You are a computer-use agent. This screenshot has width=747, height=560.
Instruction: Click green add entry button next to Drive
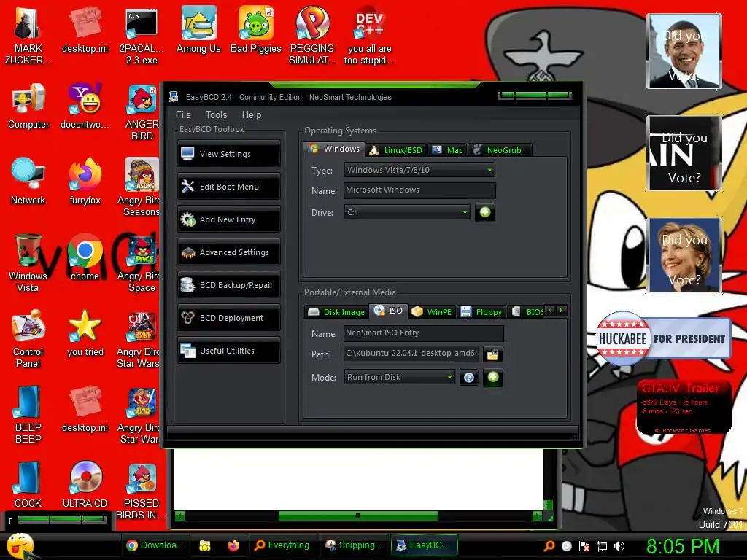click(x=485, y=212)
